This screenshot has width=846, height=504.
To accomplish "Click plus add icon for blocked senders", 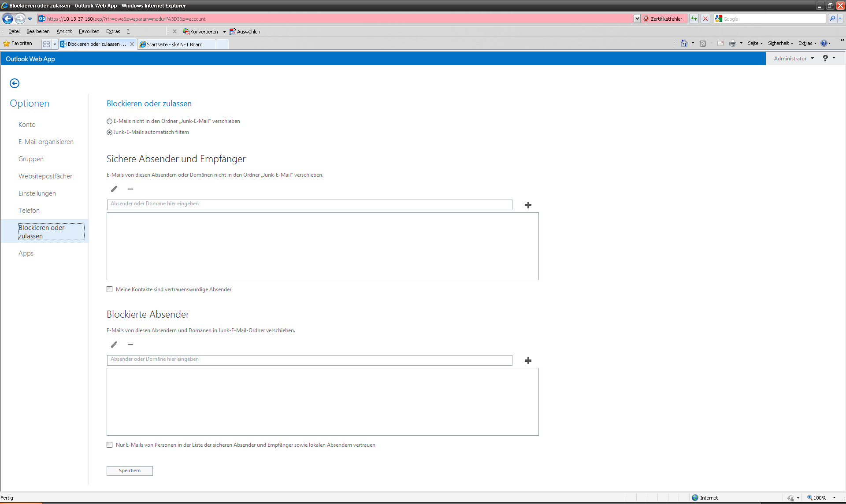I will [528, 360].
